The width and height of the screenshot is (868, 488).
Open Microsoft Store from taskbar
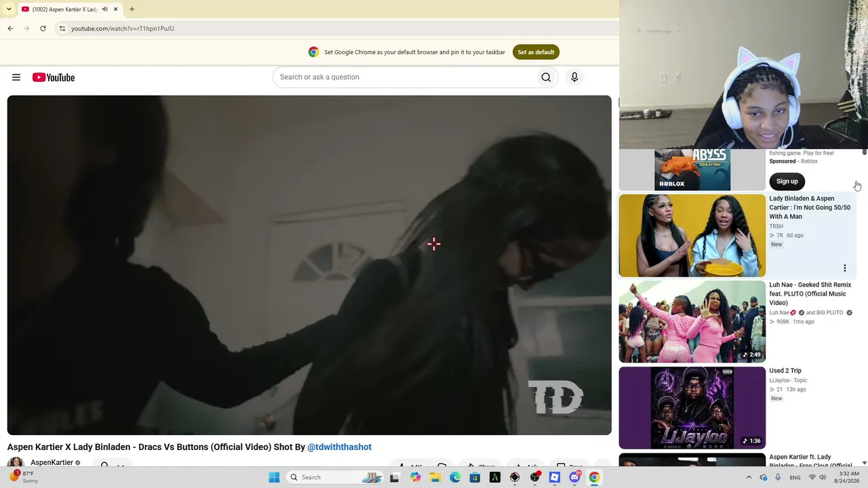(475, 477)
